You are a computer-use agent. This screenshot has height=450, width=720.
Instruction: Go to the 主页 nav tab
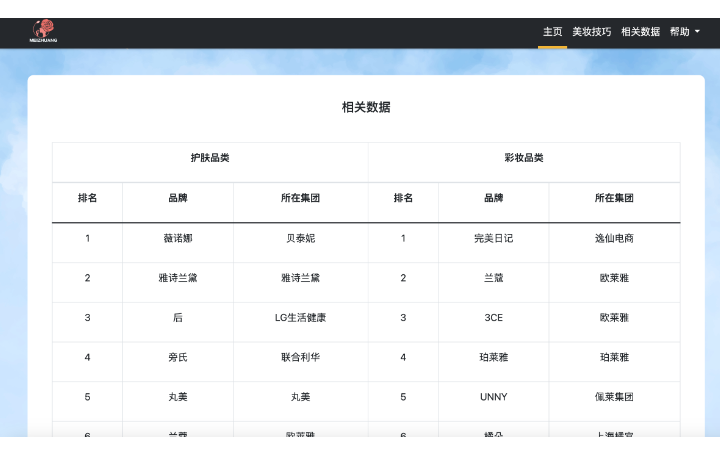[552, 32]
